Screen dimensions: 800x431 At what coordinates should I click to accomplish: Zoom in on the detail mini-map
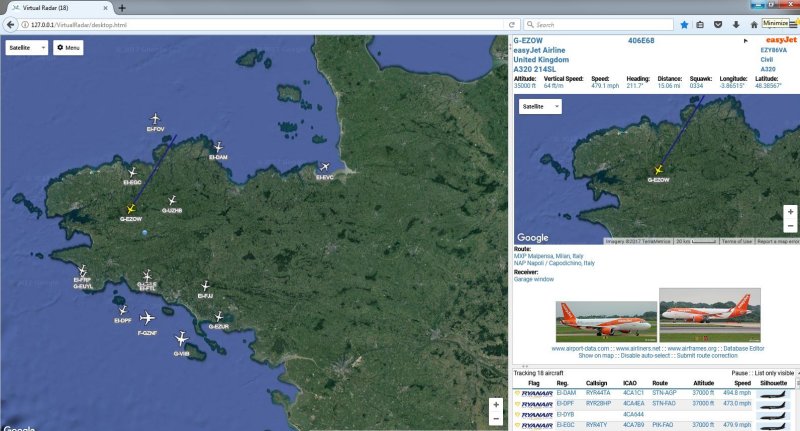[790, 212]
